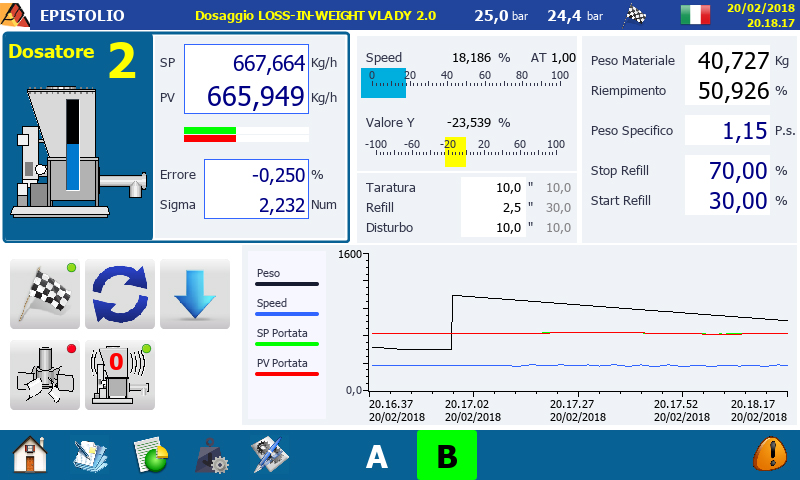The image size is (800, 480).
Task: Change language via the Italian flag
Action: pyautogui.click(x=695, y=15)
